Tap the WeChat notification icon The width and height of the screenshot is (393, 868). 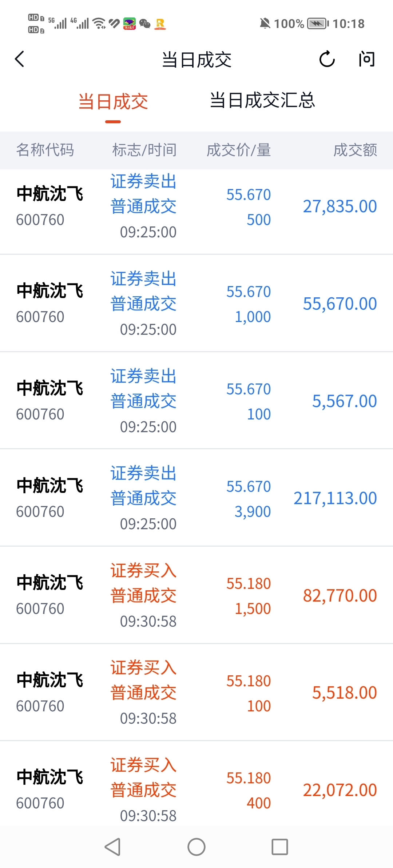[x=145, y=24]
